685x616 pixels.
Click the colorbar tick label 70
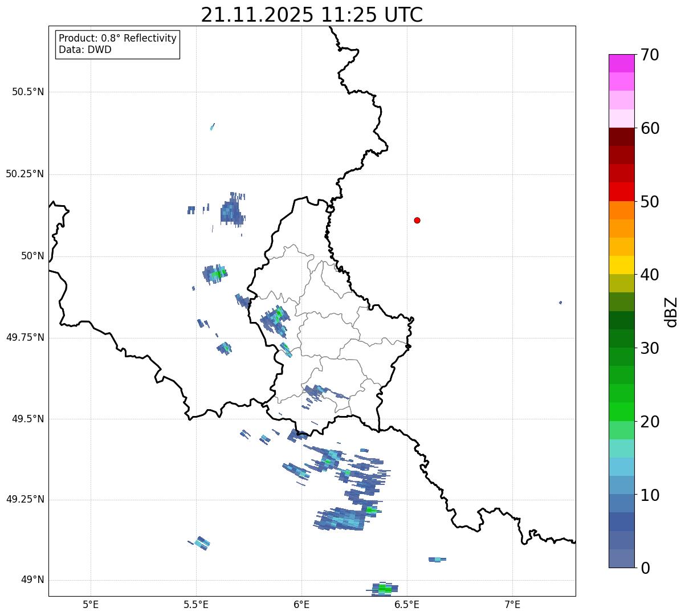[x=650, y=55]
